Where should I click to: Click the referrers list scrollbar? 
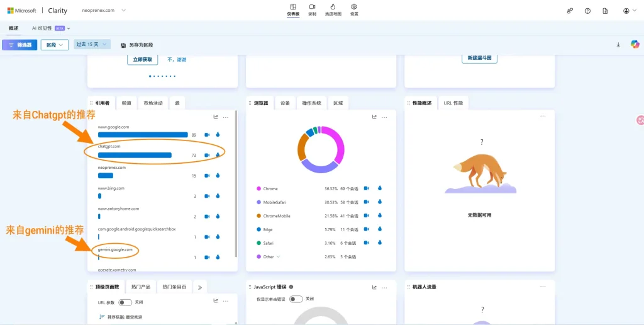click(236, 183)
